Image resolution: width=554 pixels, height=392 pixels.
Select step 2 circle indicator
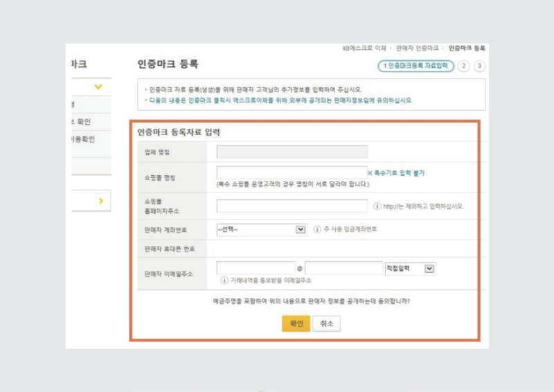coord(464,66)
